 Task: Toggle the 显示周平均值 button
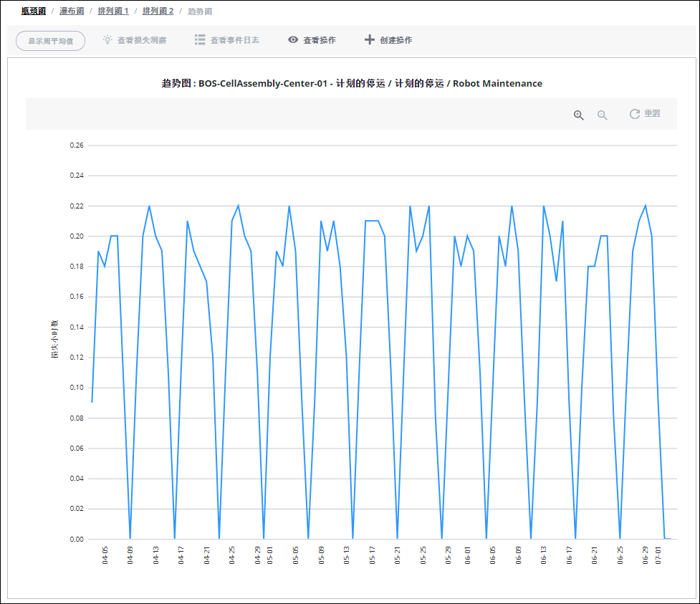tap(50, 41)
